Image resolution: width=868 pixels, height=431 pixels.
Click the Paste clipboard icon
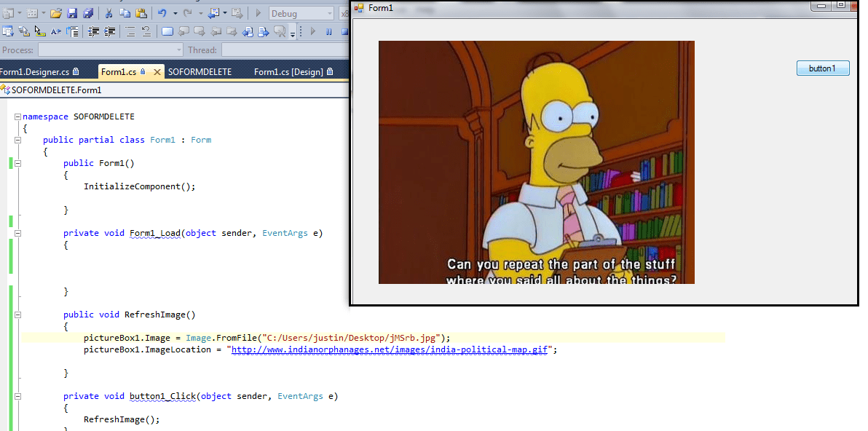[x=141, y=13]
